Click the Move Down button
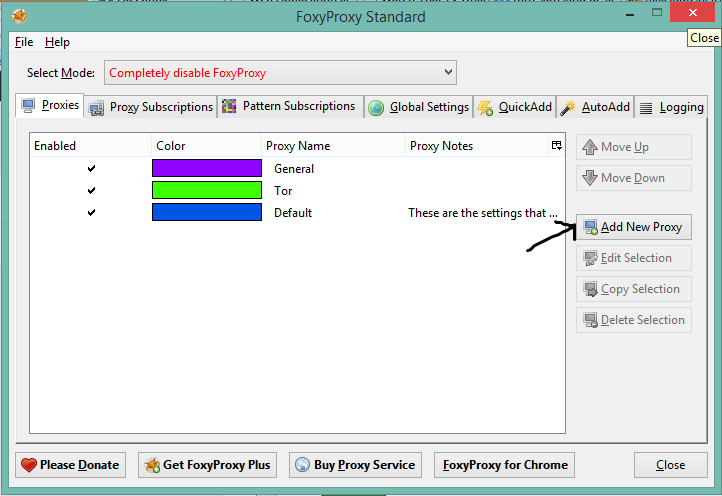The width and height of the screenshot is (722, 496). tap(634, 178)
